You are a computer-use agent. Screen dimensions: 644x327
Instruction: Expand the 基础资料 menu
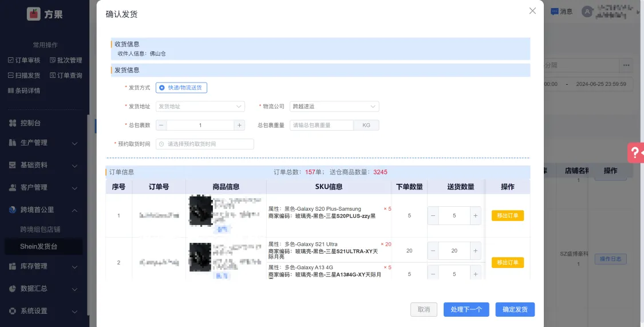(43, 165)
